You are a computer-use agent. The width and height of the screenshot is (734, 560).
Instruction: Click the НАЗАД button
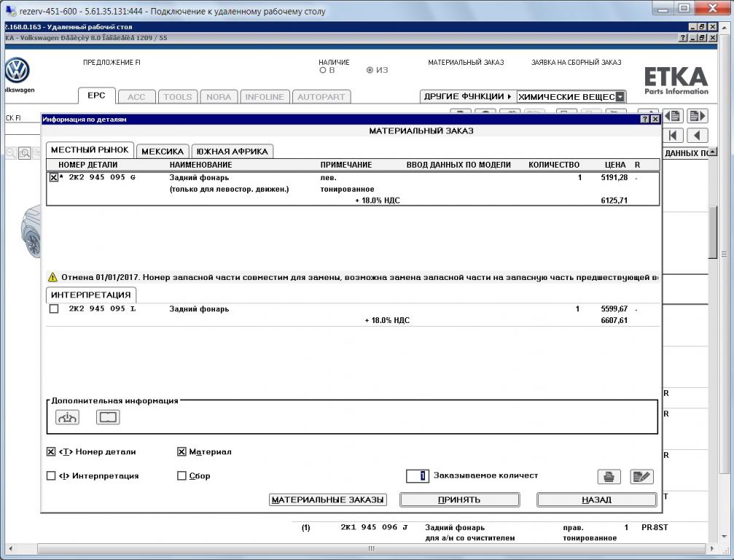tap(596, 499)
